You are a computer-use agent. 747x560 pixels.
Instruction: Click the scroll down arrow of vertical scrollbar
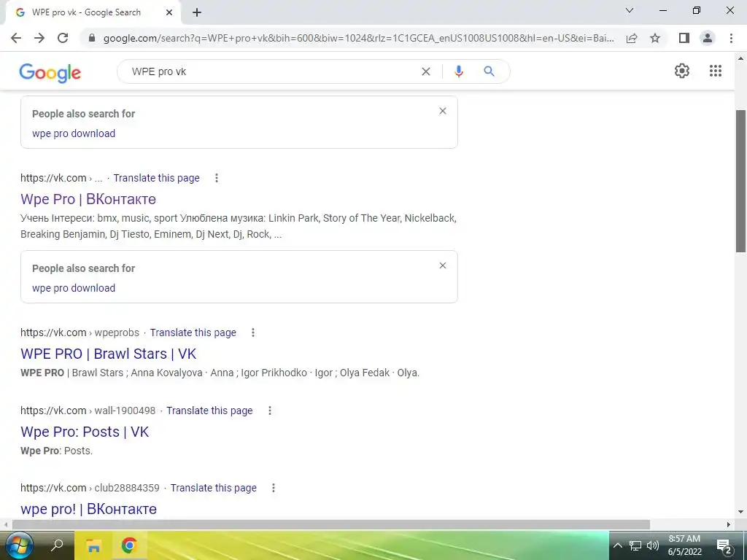tap(741, 513)
